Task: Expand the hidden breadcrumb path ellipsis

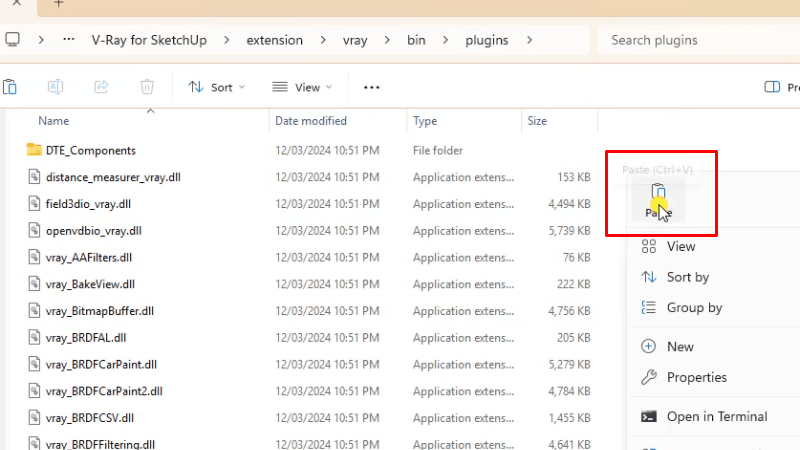Action: point(68,40)
